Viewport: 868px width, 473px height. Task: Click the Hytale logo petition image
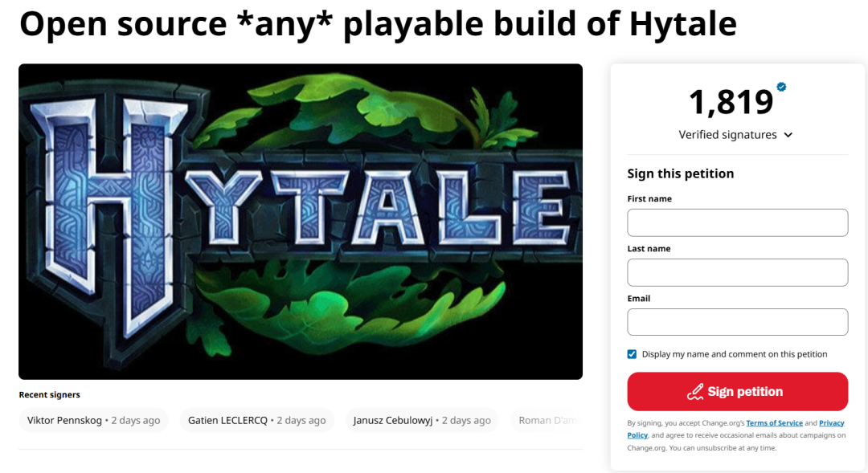tap(301, 222)
